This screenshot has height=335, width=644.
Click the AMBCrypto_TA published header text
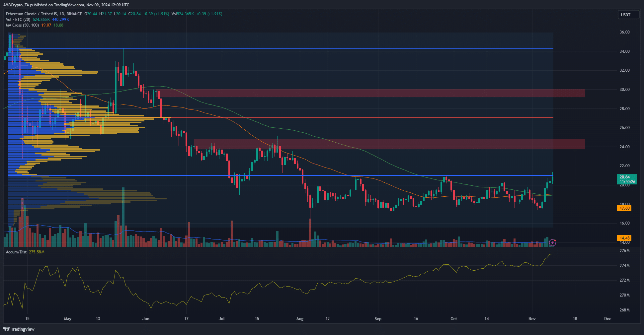(66, 5)
